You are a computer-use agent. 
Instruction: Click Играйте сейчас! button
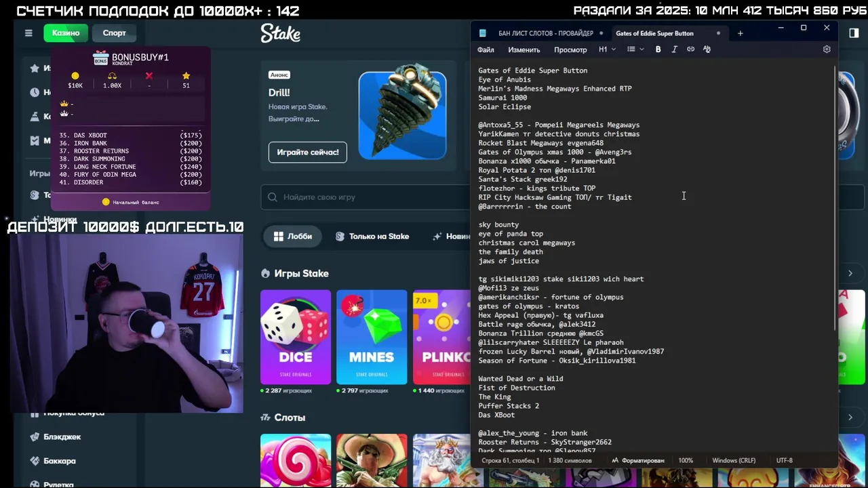click(307, 152)
